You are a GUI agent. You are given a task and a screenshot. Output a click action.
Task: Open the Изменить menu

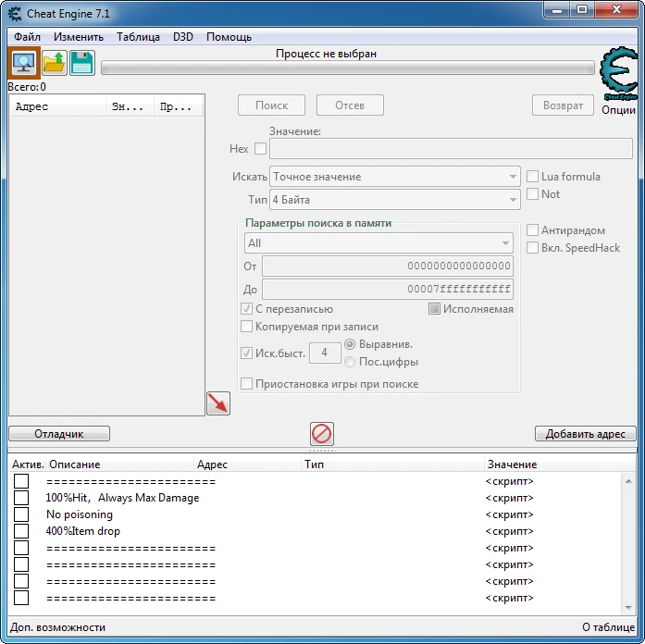pyautogui.click(x=79, y=37)
